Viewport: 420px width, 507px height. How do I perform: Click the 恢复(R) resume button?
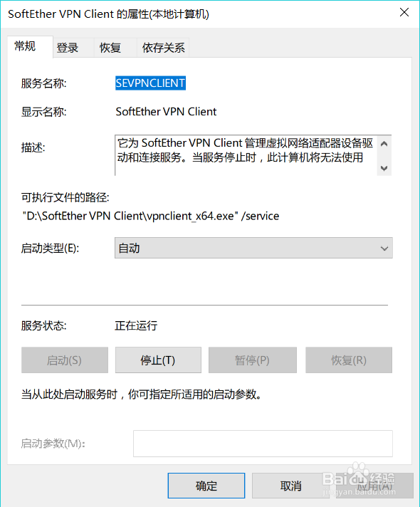(349, 360)
